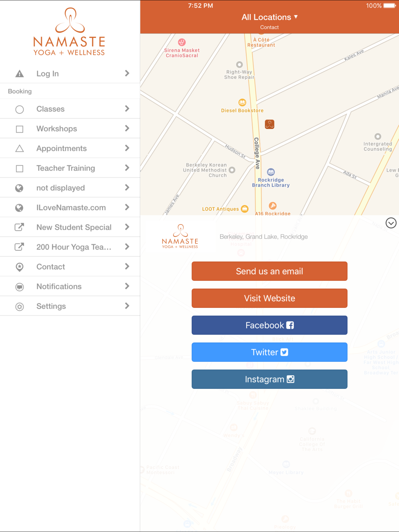Image resolution: width=399 pixels, height=532 pixels.
Task: Tap the Log In label
Action: [47, 74]
